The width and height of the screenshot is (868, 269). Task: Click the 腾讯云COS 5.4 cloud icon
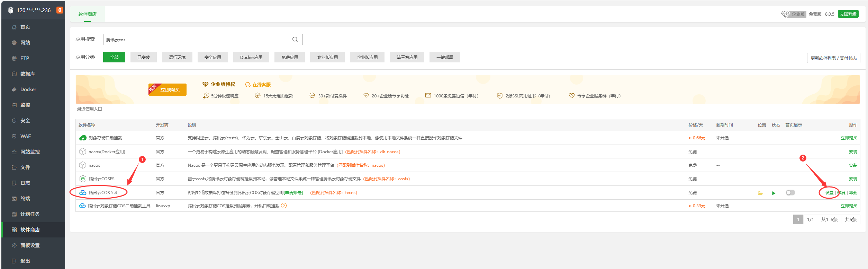click(x=83, y=192)
